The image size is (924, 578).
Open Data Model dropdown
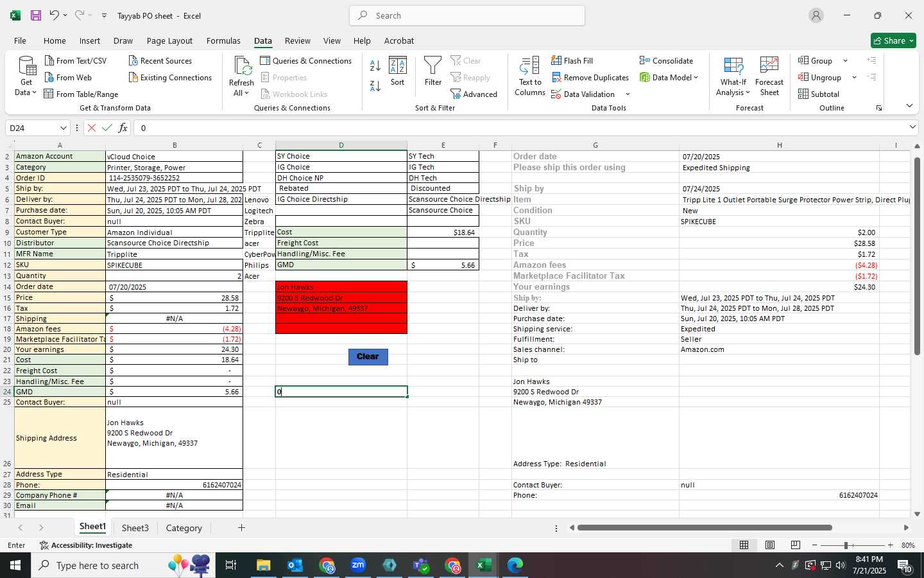pos(669,77)
